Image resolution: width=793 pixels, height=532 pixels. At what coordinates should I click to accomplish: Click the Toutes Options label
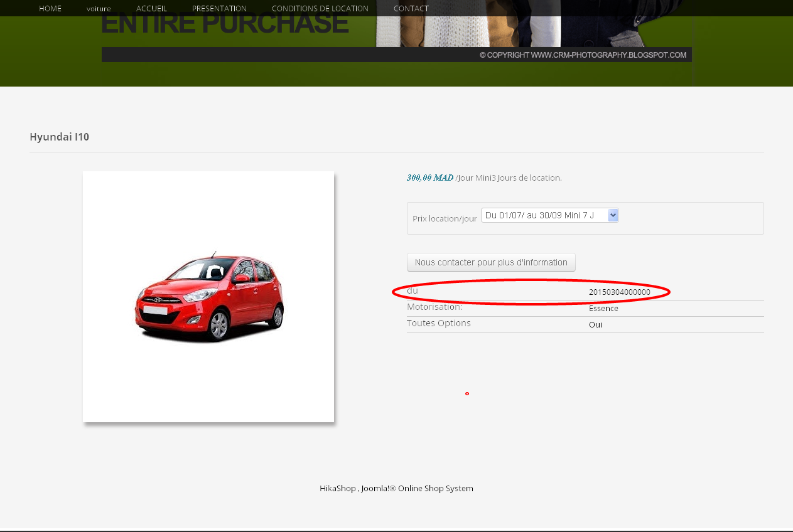pos(439,323)
